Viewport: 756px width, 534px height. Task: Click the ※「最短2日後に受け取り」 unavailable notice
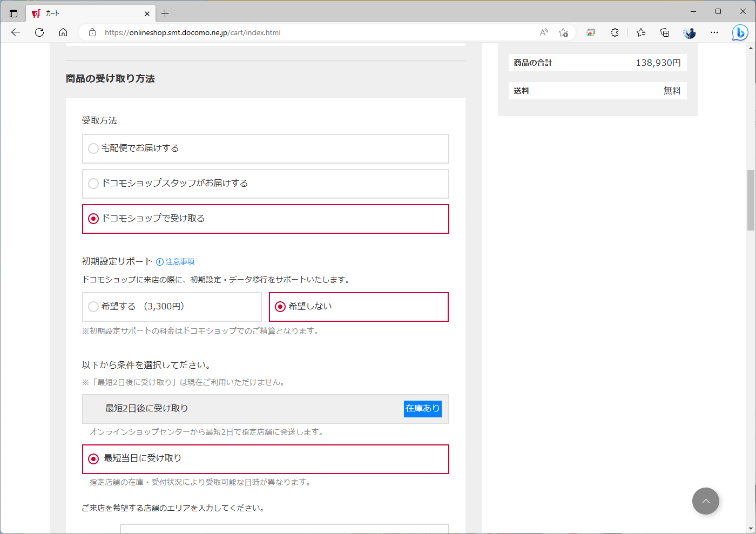click(184, 382)
